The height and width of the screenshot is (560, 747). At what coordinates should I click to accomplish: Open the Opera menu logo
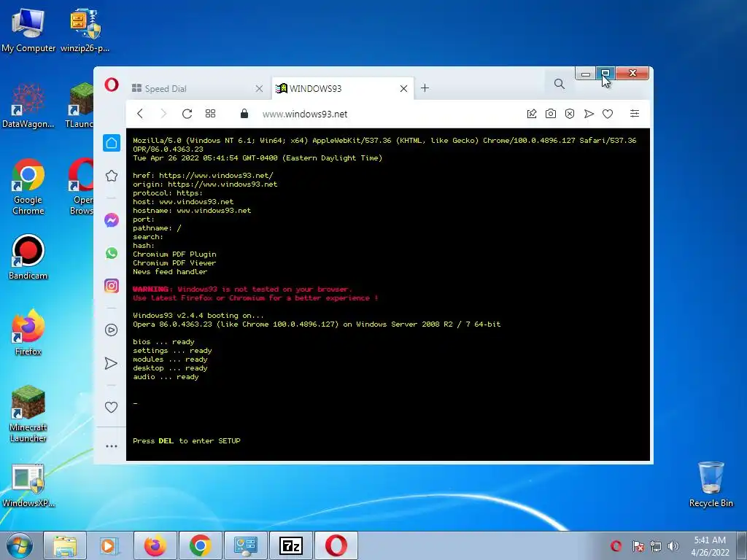(x=112, y=85)
